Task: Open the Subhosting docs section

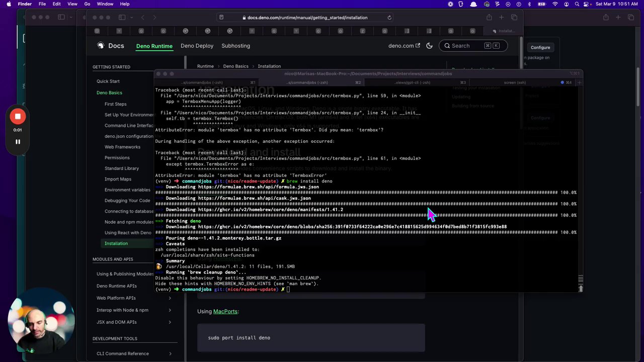Action: (236, 46)
